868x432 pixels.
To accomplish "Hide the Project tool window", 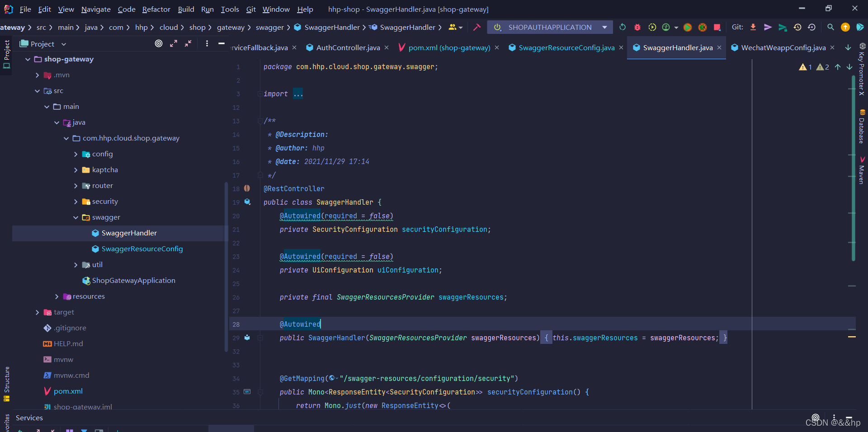I will 222,43.
